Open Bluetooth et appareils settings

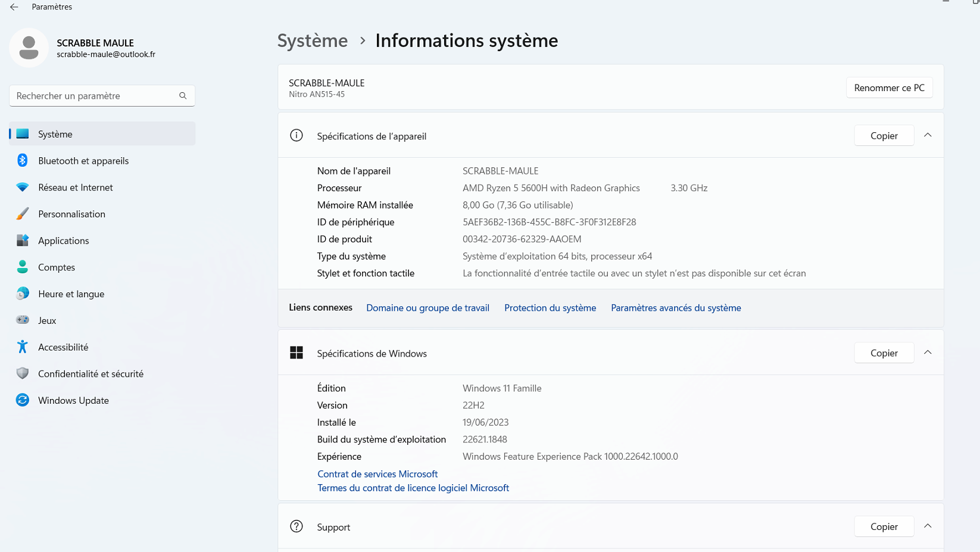click(x=83, y=161)
